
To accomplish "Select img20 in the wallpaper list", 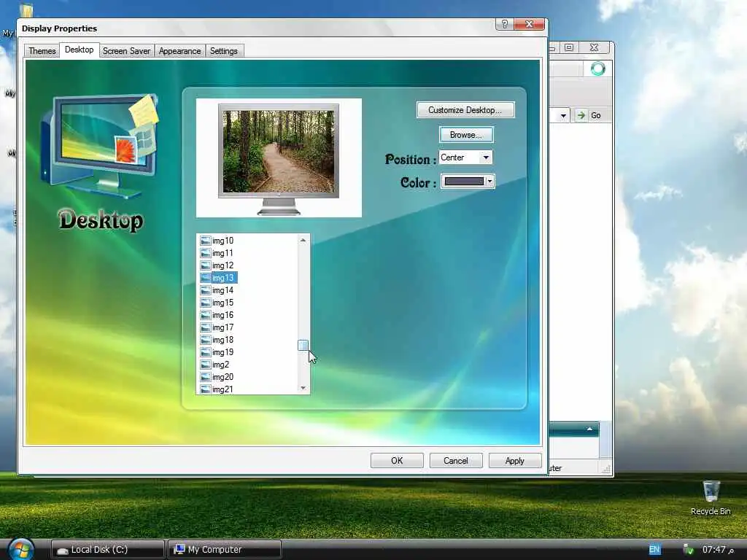I will (222, 377).
